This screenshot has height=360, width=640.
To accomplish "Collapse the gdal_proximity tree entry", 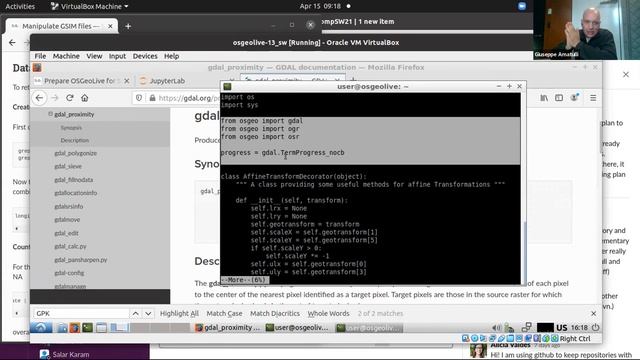I will (x=51, y=114).
